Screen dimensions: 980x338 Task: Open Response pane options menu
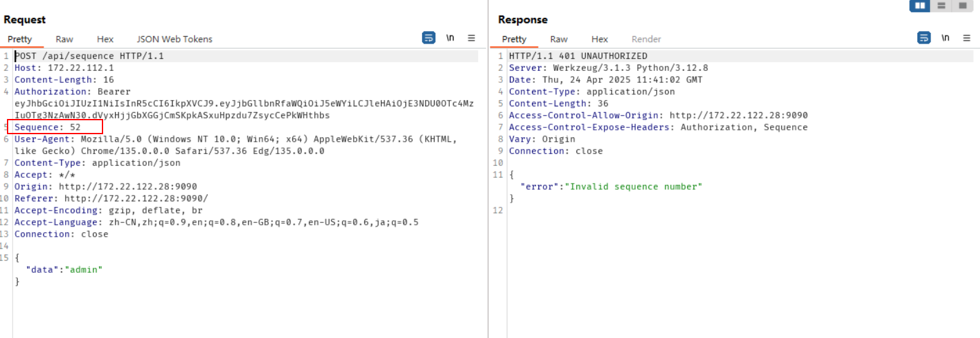click(967, 38)
